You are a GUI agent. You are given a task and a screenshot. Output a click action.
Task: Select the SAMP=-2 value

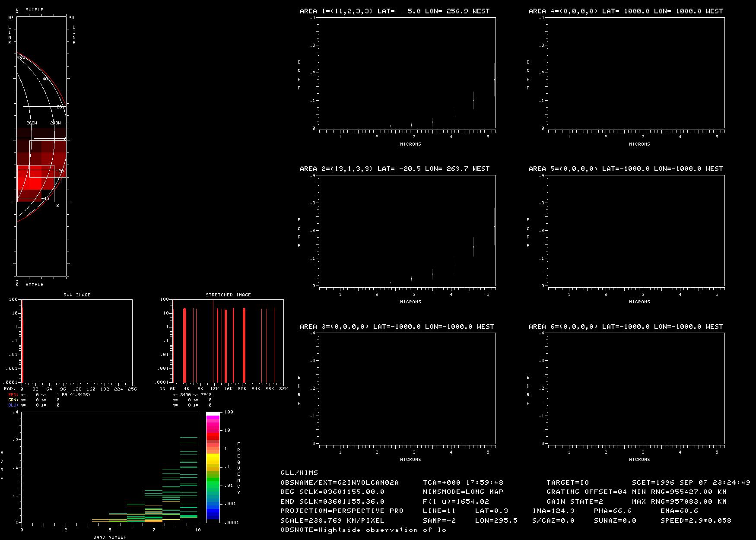[439, 521]
